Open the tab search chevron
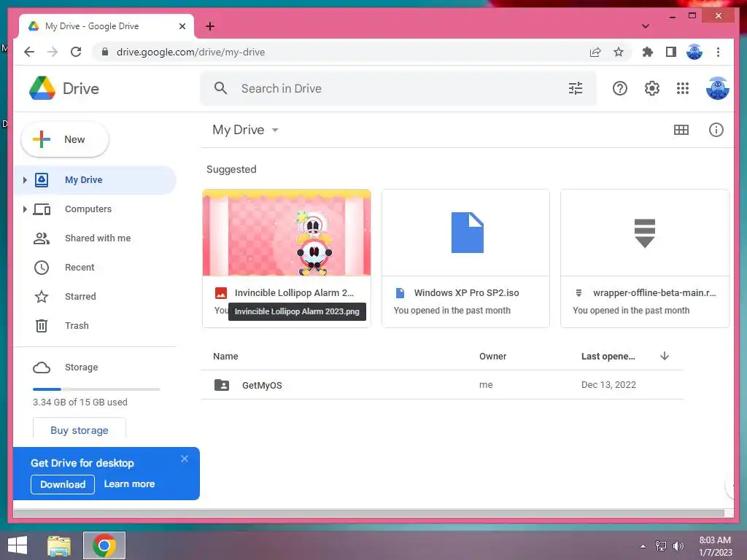 [x=645, y=26]
